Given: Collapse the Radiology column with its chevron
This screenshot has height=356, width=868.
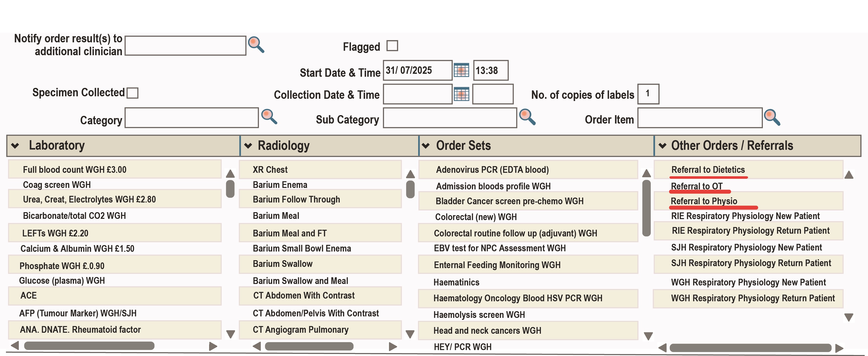Looking at the screenshot, I should 248,146.
